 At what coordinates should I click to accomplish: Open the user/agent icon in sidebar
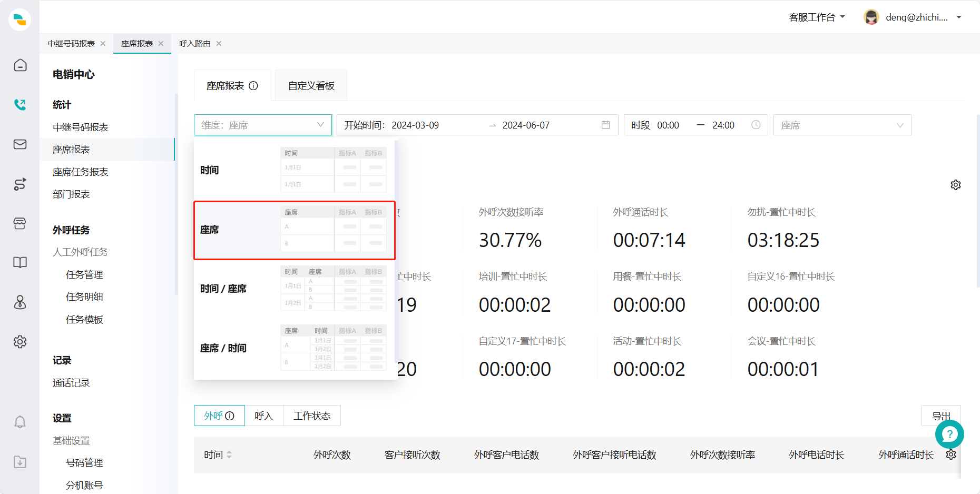[x=20, y=302]
